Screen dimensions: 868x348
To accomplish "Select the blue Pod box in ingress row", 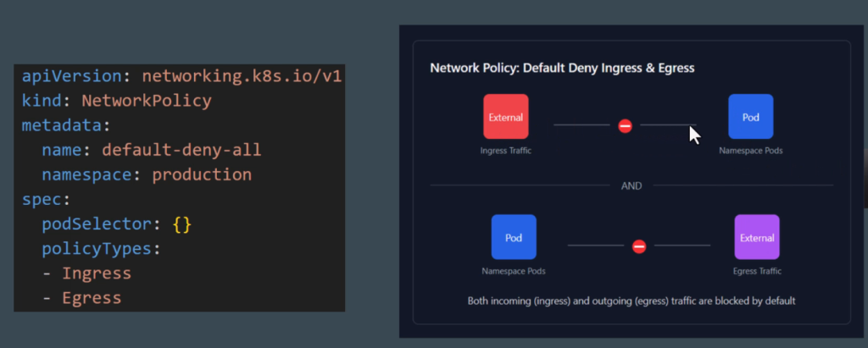I will coord(750,117).
